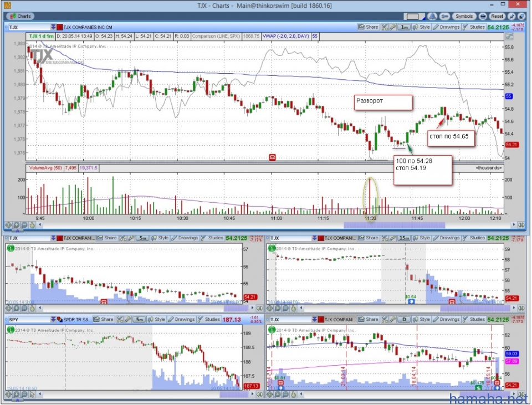Click the detach window icon
Viewport: 532px width, 405px height.
click(521, 16)
